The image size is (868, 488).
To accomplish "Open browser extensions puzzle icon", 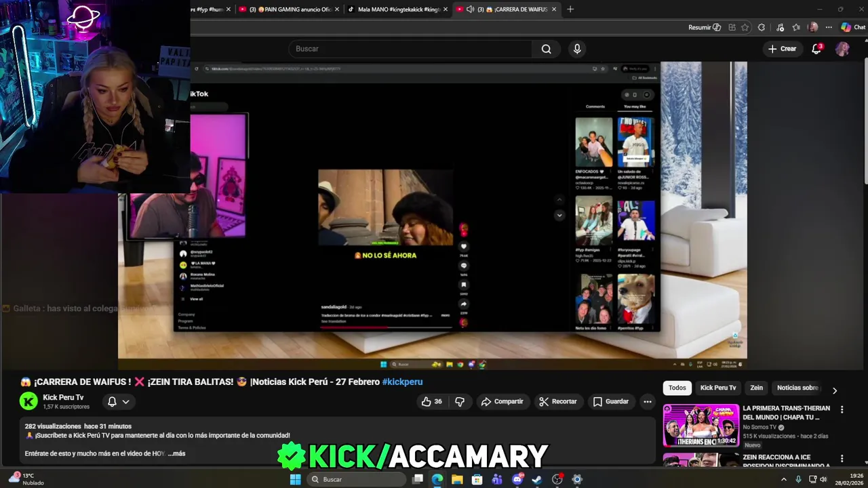I will 762,27.
